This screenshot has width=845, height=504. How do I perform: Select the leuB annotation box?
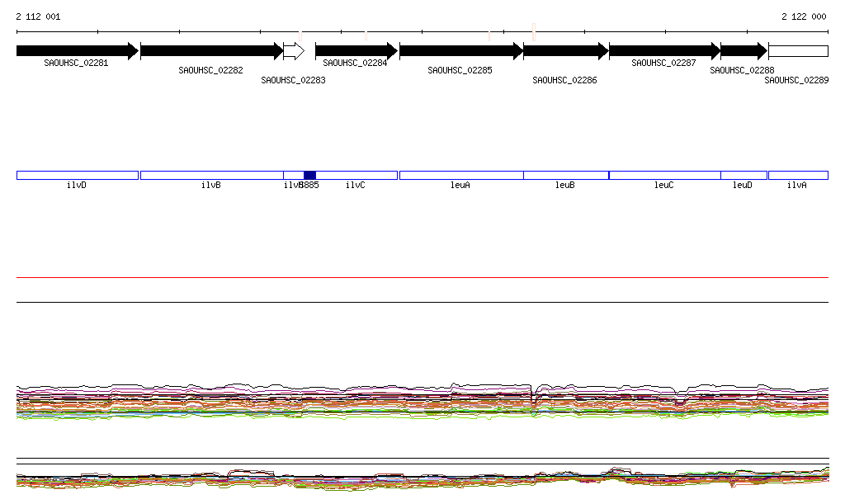click(x=565, y=175)
